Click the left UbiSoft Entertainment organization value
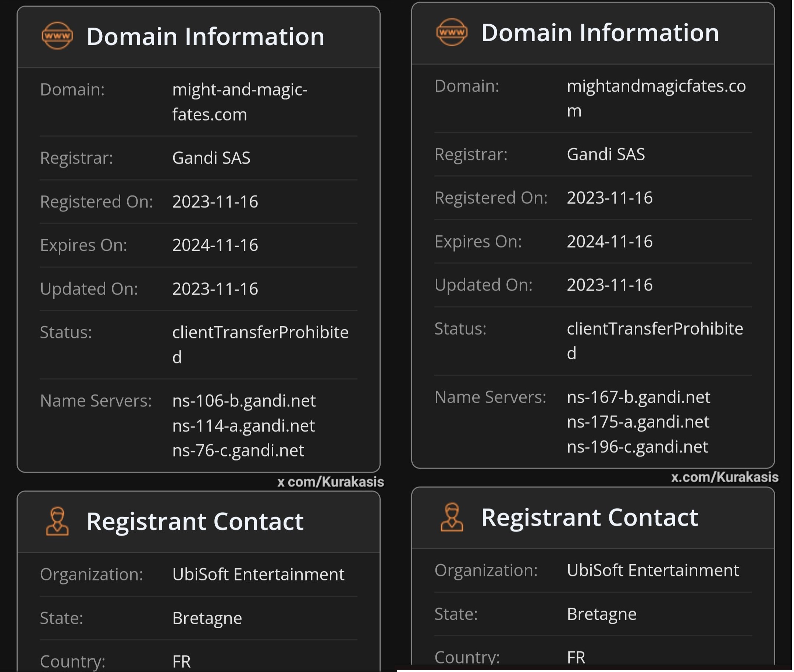The height and width of the screenshot is (672, 794). coord(258,574)
